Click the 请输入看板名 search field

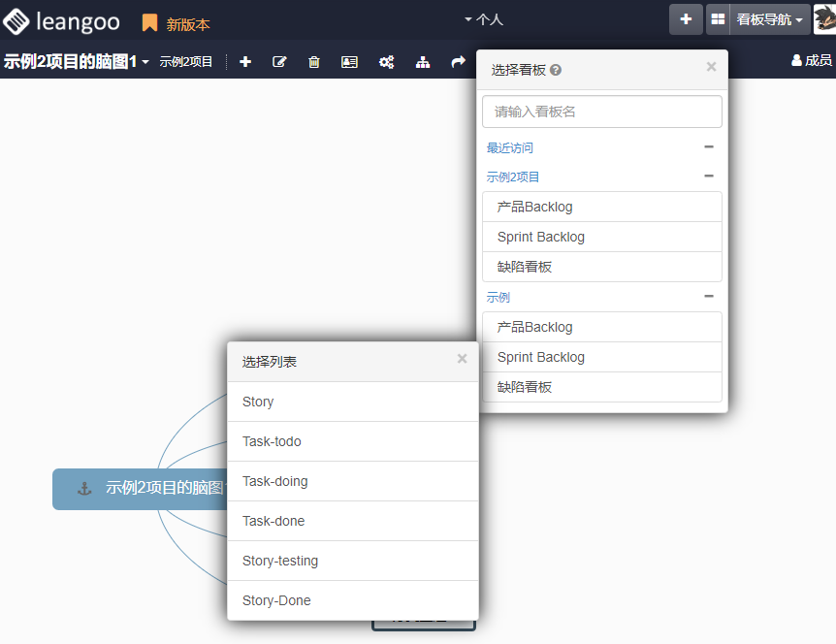601,112
